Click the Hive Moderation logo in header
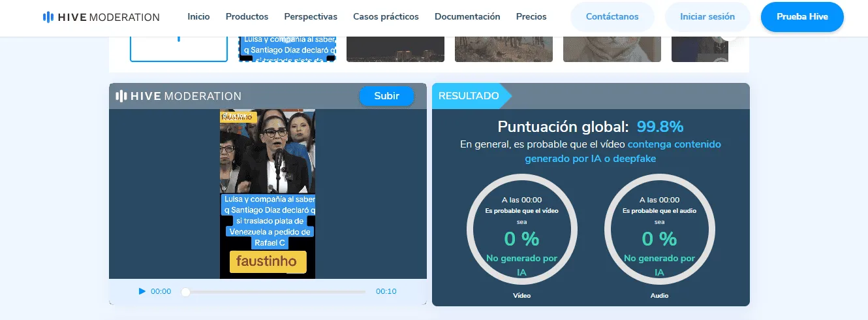 tap(101, 17)
